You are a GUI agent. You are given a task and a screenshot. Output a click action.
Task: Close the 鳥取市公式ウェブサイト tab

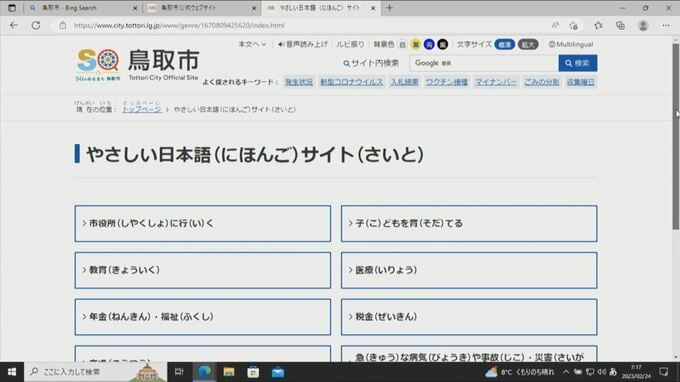pos(254,8)
